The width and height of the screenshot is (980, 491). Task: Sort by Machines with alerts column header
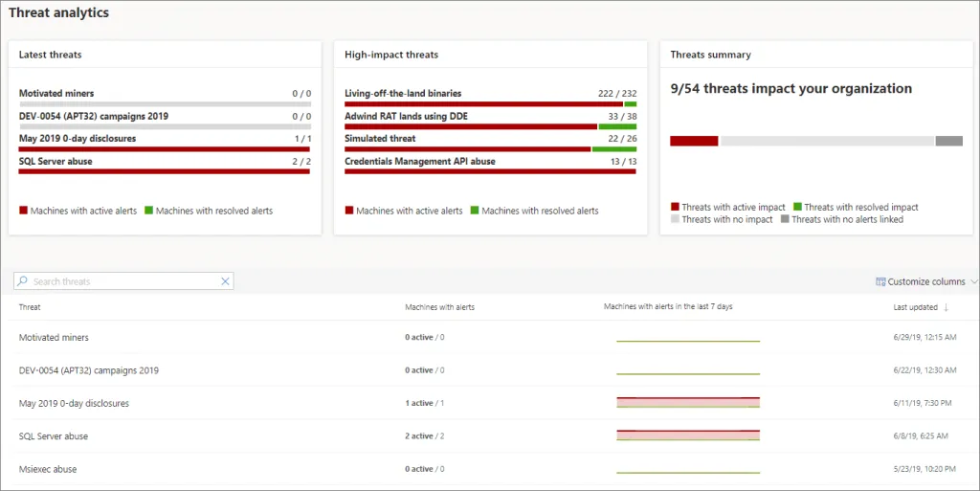click(x=439, y=307)
